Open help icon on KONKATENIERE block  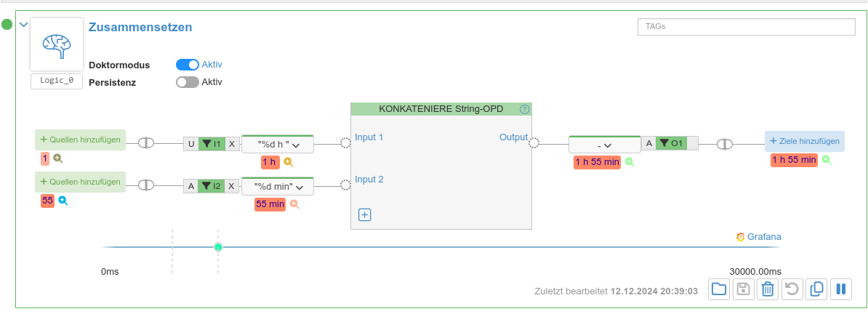(525, 109)
